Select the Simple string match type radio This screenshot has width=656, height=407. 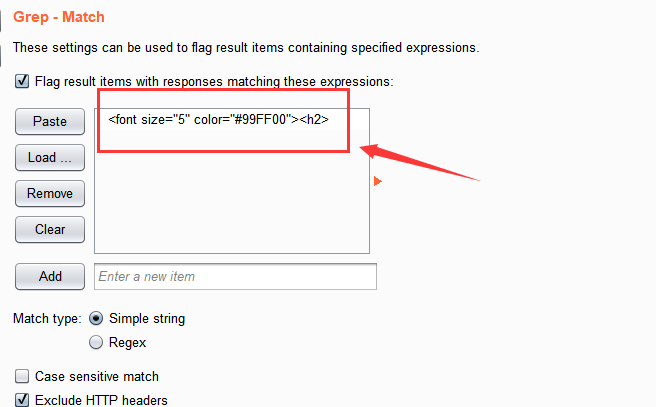coord(96,318)
